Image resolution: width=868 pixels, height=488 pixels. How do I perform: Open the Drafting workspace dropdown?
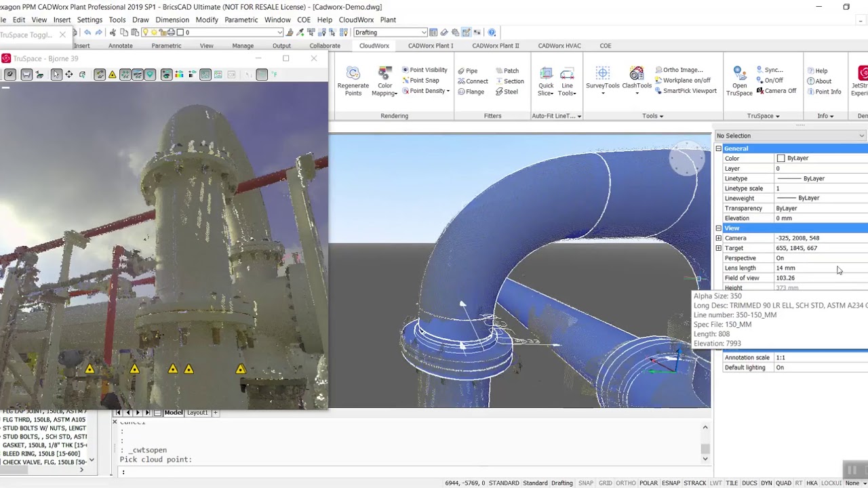pyautogui.click(x=390, y=33)
